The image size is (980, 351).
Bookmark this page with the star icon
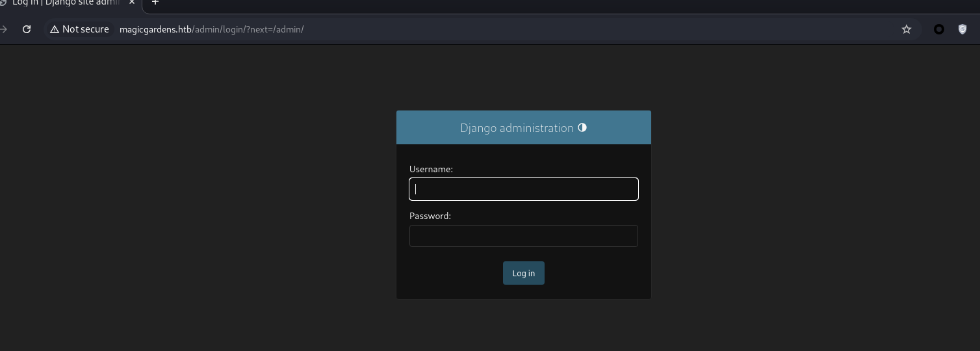[x=906, y=29]
